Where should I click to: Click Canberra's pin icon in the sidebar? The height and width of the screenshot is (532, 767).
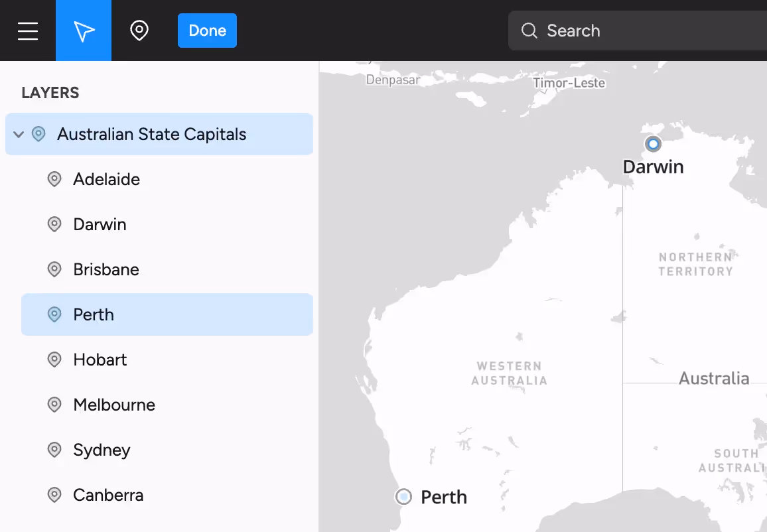54,494
